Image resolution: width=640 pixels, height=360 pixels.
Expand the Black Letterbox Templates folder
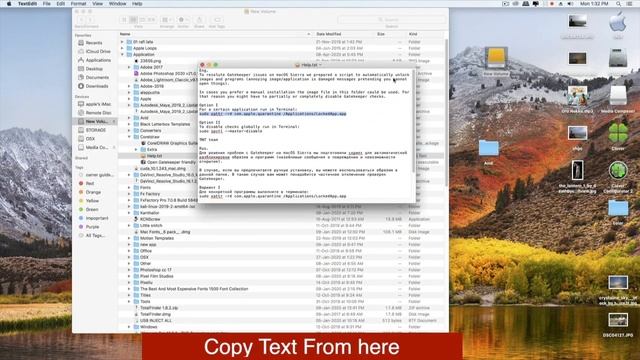point(129,124)
